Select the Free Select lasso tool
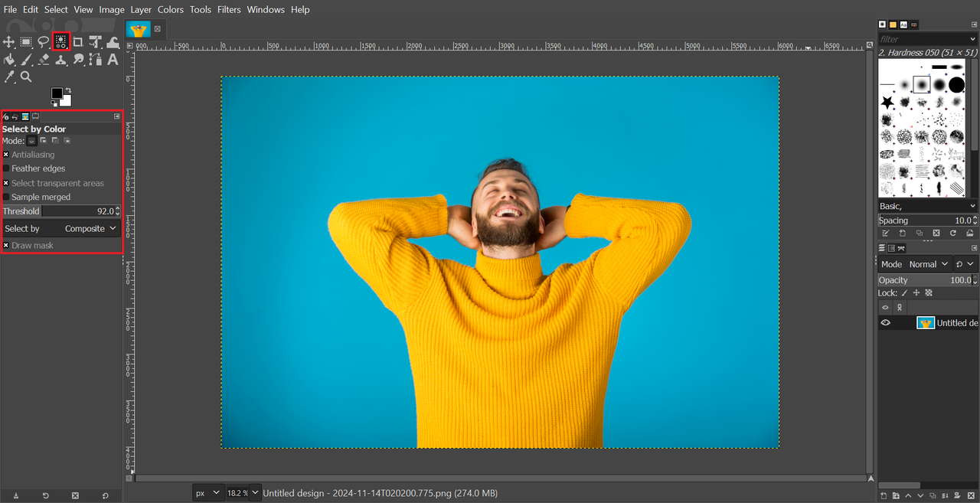Image resolution: width=980 pixels, height=503 pixels. click(44, 42)
